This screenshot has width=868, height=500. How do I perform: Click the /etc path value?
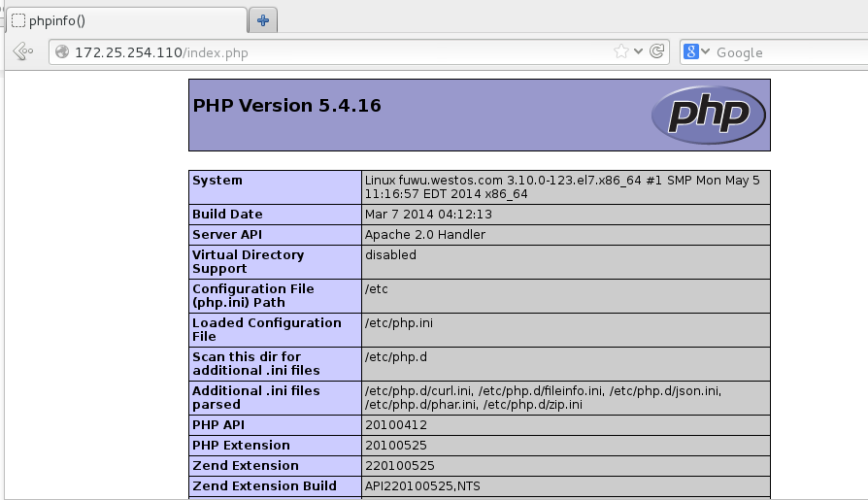[x=376, y=289]
